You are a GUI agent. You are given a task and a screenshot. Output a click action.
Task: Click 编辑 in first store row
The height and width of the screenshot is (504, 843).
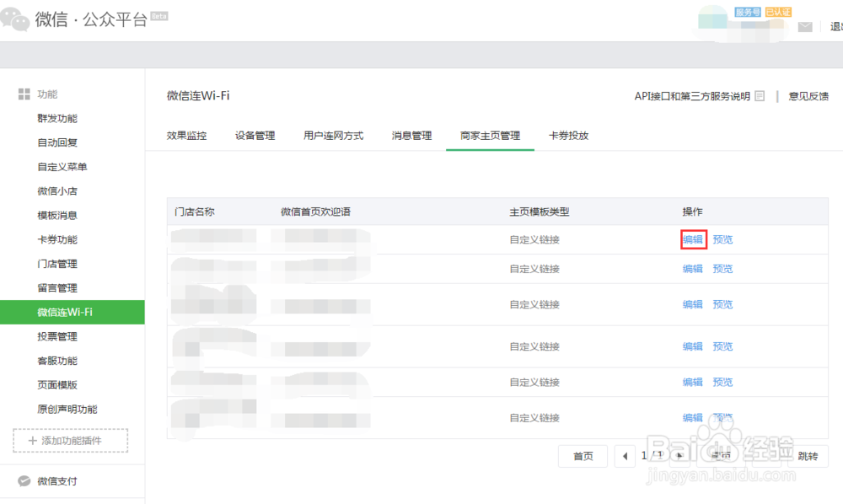(693, 239)
